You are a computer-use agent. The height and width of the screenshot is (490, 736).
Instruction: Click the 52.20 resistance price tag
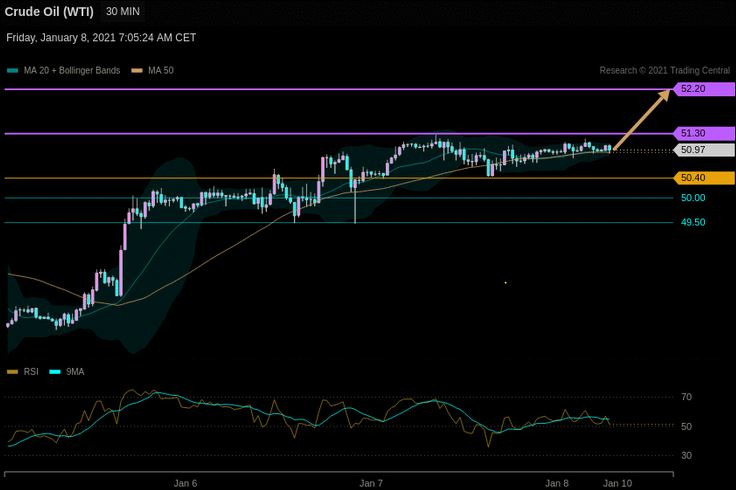[704, 89]
